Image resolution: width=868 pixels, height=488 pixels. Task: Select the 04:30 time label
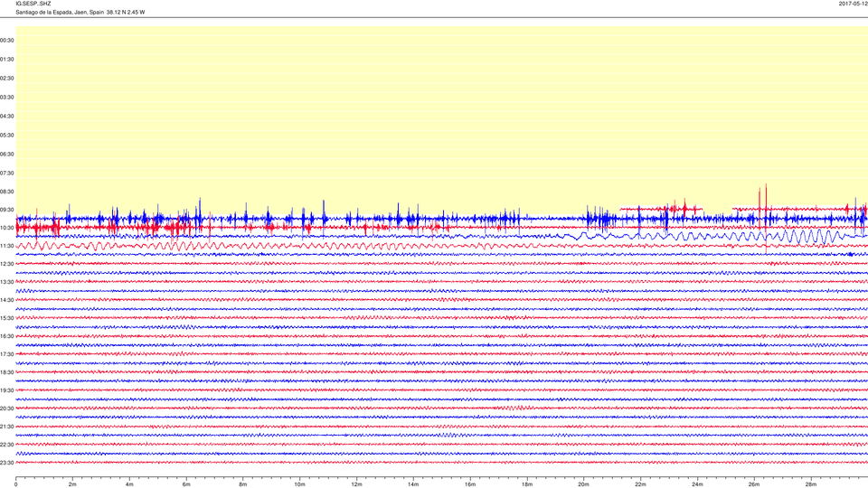(7, 117)
